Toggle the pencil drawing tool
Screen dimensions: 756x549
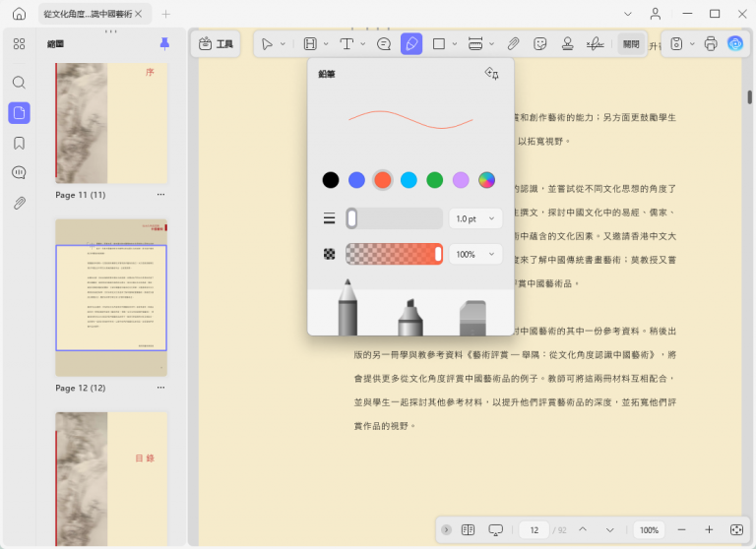[x=411, y=44]
